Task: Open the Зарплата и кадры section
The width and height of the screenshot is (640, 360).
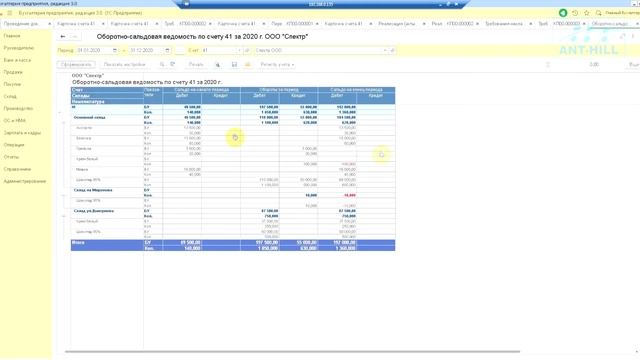Action: (22, 133)
